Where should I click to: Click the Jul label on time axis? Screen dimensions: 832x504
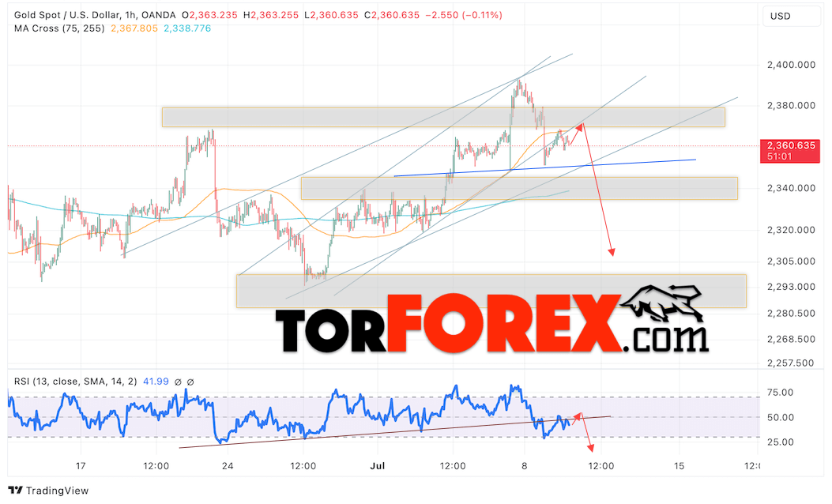pos(377,466)
